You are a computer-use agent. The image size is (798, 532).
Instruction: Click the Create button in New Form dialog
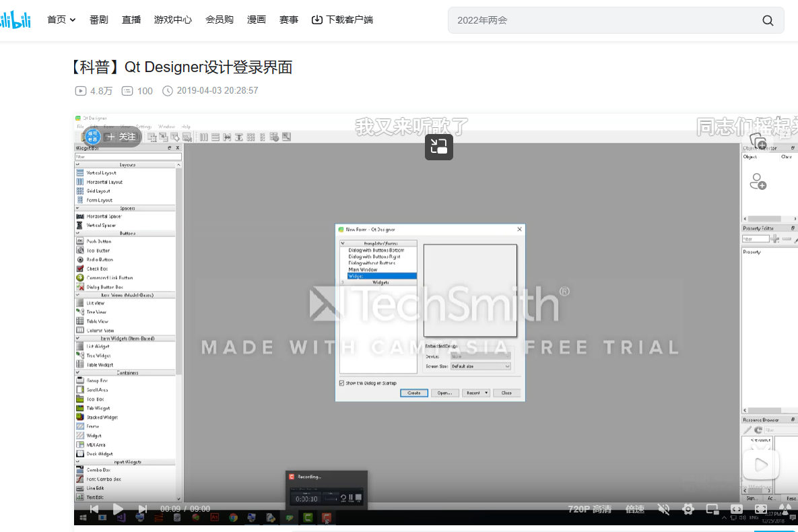413,393
